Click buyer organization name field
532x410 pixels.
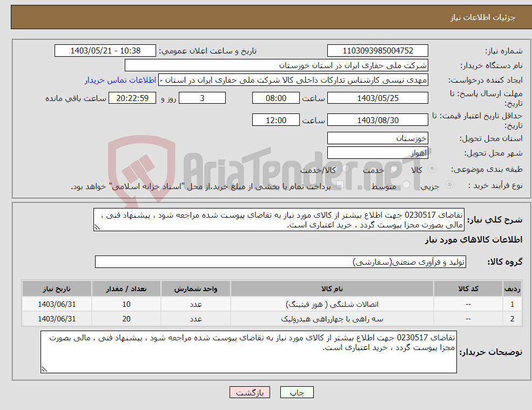277,65
